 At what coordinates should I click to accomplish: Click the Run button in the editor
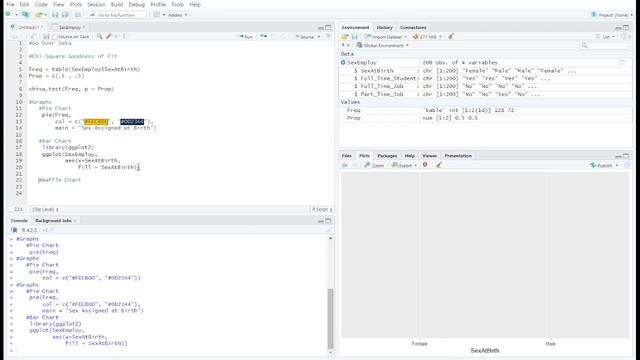tap(245, 37)
